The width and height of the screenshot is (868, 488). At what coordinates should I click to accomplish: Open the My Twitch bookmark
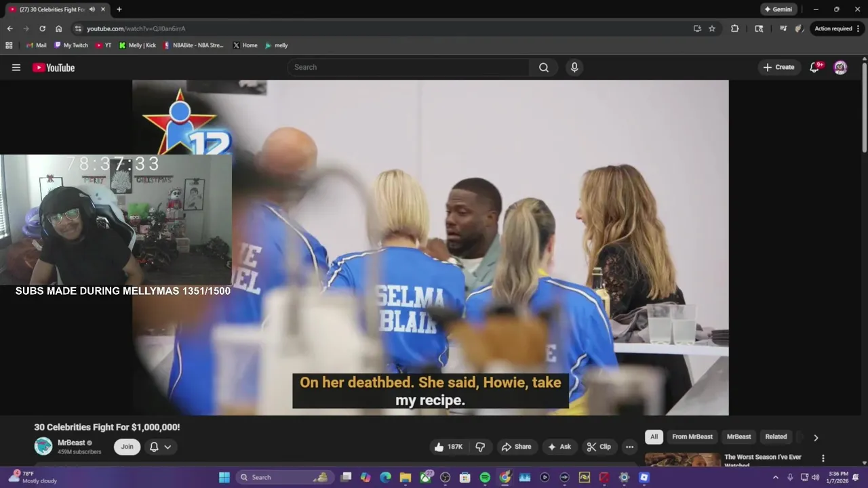71,45
